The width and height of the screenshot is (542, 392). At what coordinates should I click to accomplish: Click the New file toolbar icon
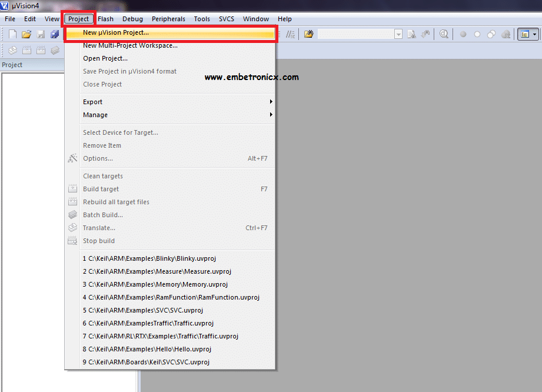click(x=12, y=34)
